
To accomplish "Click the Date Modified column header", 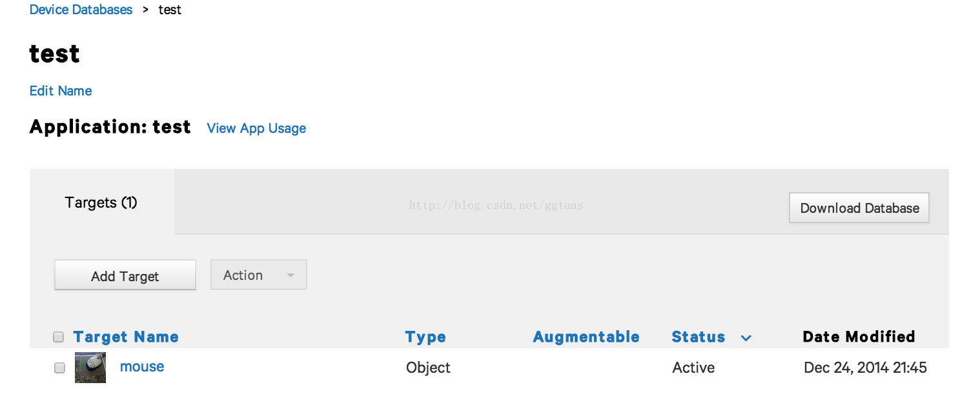I will tap(859, 337).
